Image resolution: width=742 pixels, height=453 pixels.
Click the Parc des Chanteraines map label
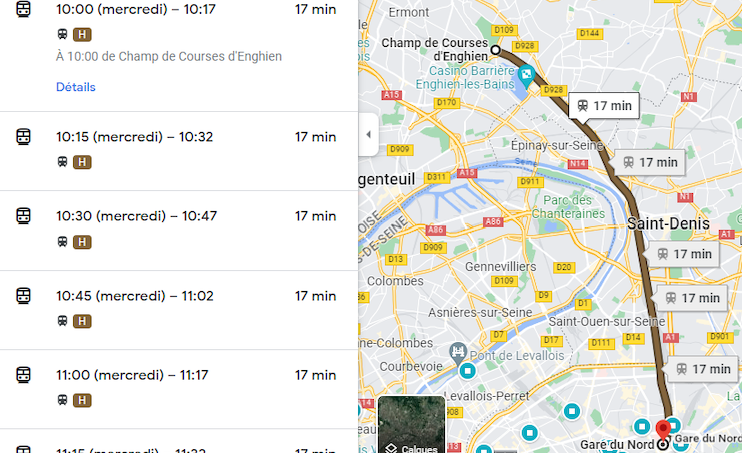[576, 206]
